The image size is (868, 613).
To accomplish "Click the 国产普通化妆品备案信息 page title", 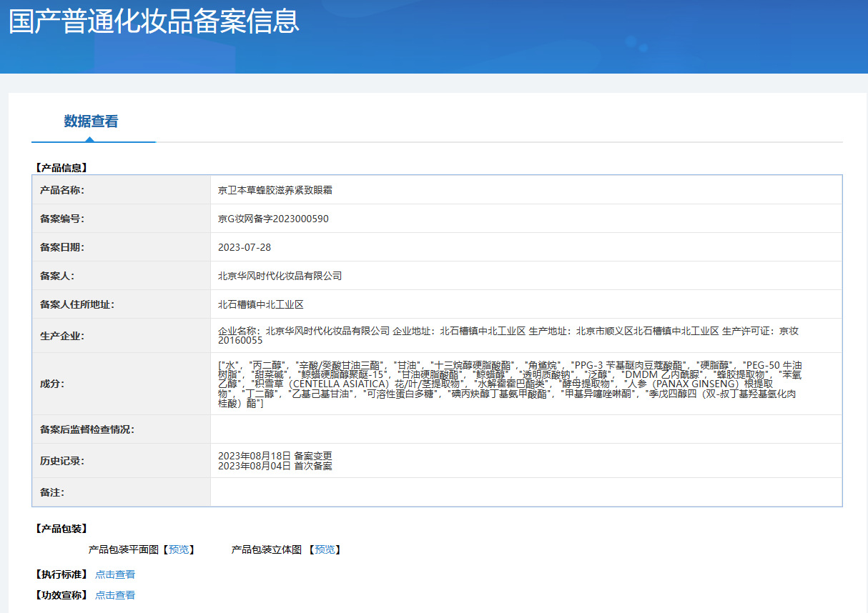I will tap(154, 21).
